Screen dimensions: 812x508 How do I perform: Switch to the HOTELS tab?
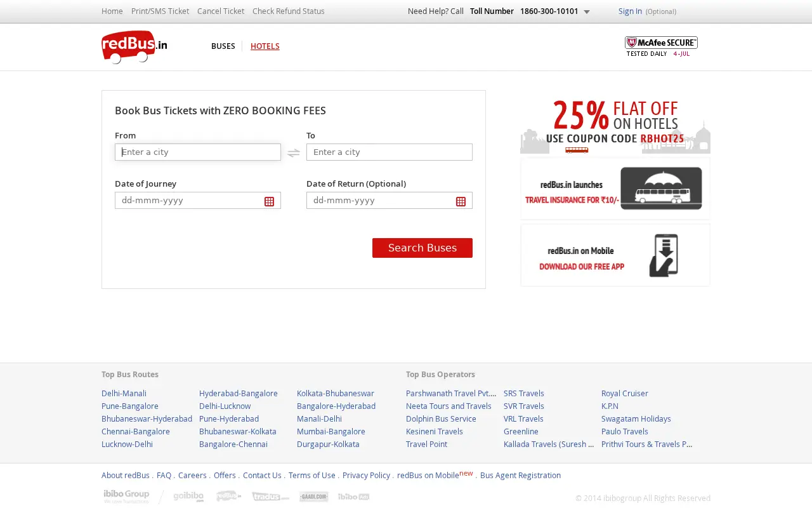(x=265, y=46)
